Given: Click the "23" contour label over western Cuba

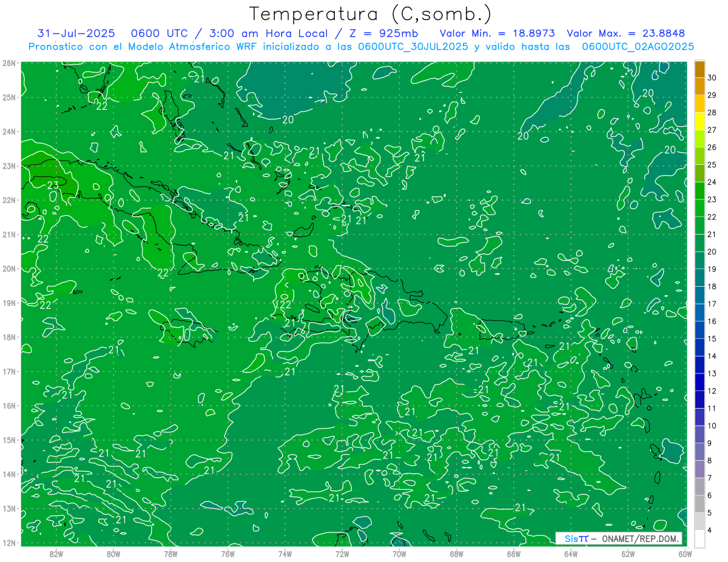Looking at the screenshot, I should (x=53, y=186).
